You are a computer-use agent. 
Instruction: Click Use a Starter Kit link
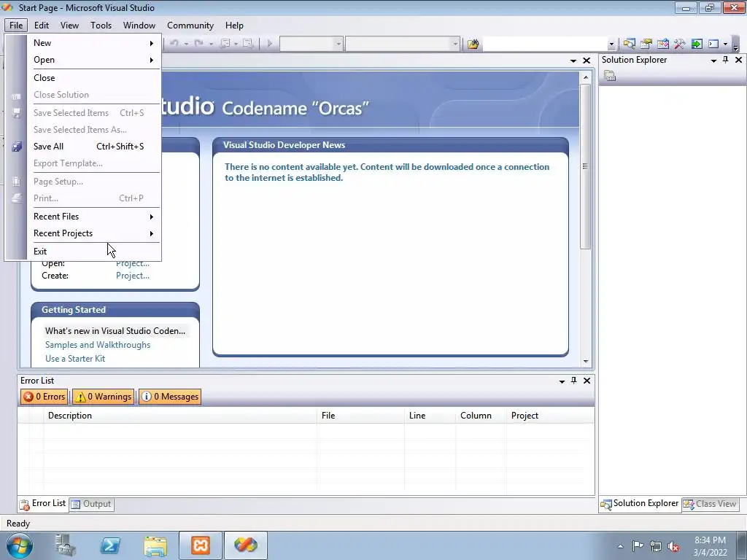[75, 359]
